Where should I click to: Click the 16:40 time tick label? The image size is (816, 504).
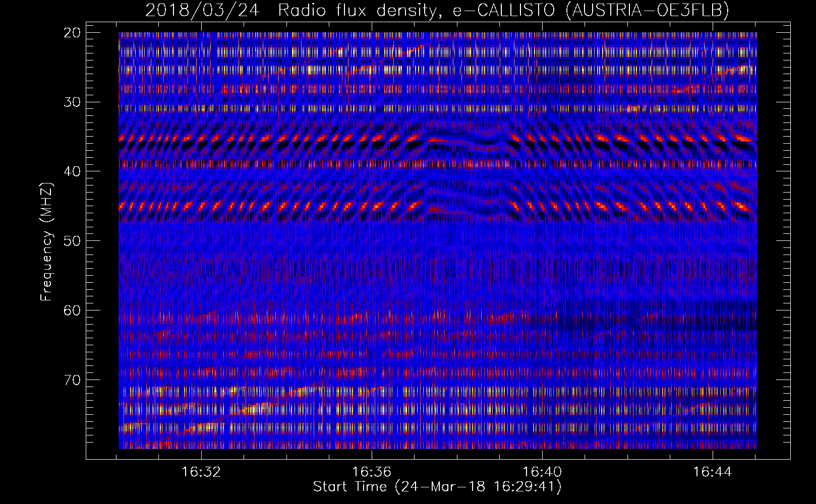pos(542,472)
